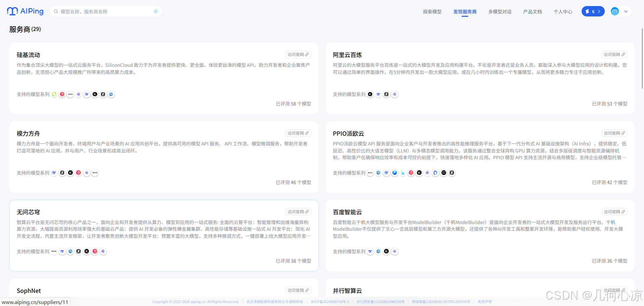Open 个人中心 nav tab
The height and width of the screenshot is (306, 644).
pos(563,12)
